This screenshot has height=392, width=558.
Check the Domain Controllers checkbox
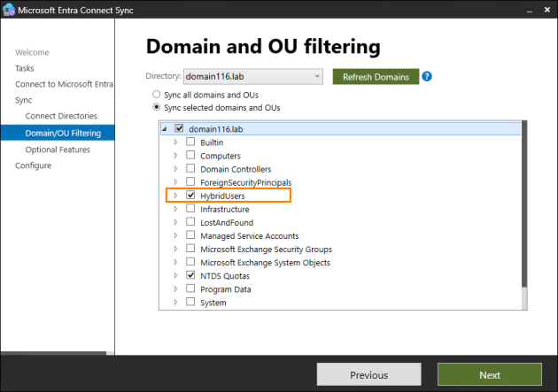tap(190, 168)
